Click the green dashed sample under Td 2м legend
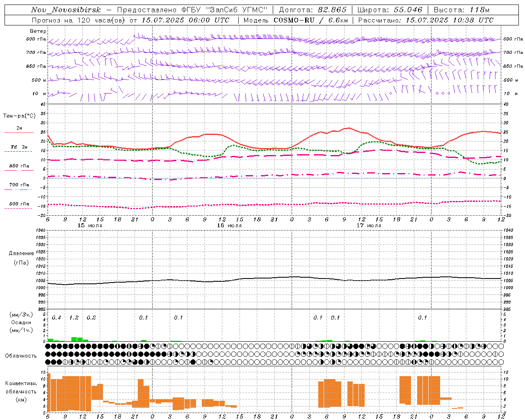The image size is (525, 420). 18,152
